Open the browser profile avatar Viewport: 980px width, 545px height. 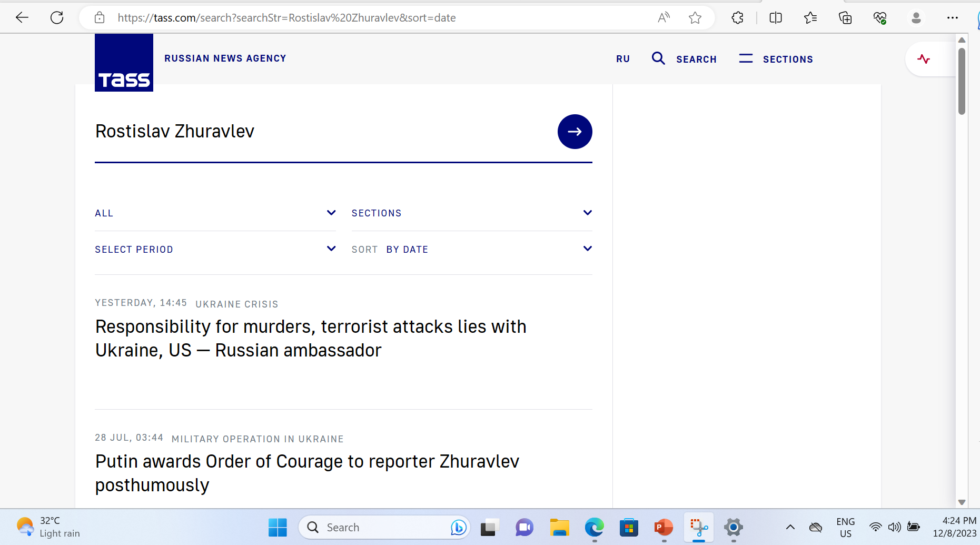tap(916, 18)
